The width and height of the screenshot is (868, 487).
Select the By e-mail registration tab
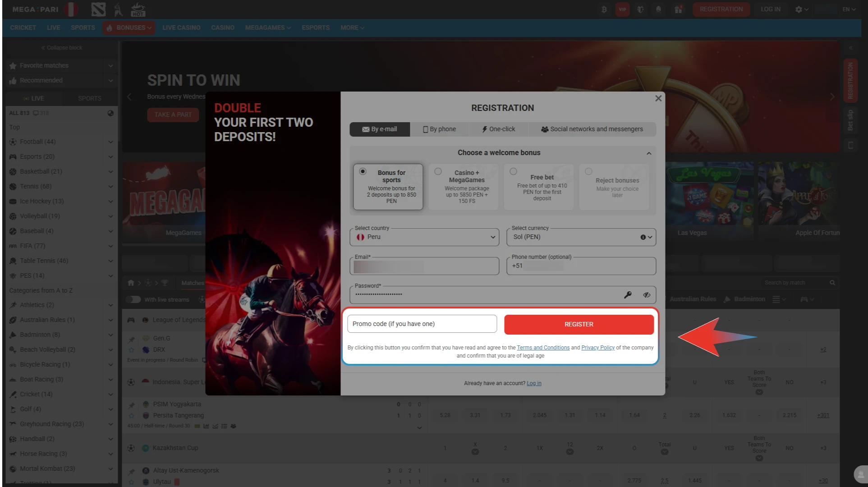(380, 129)
